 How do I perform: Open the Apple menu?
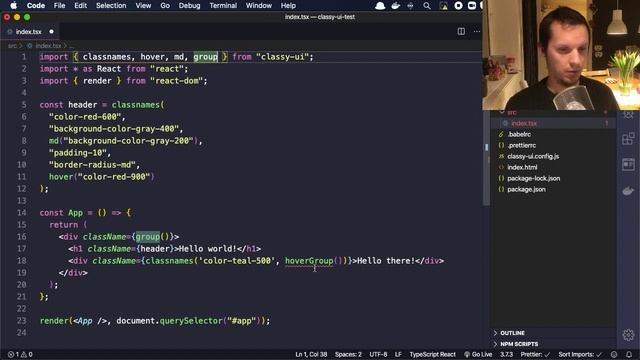pyautogui.click(x=13, y=6)
